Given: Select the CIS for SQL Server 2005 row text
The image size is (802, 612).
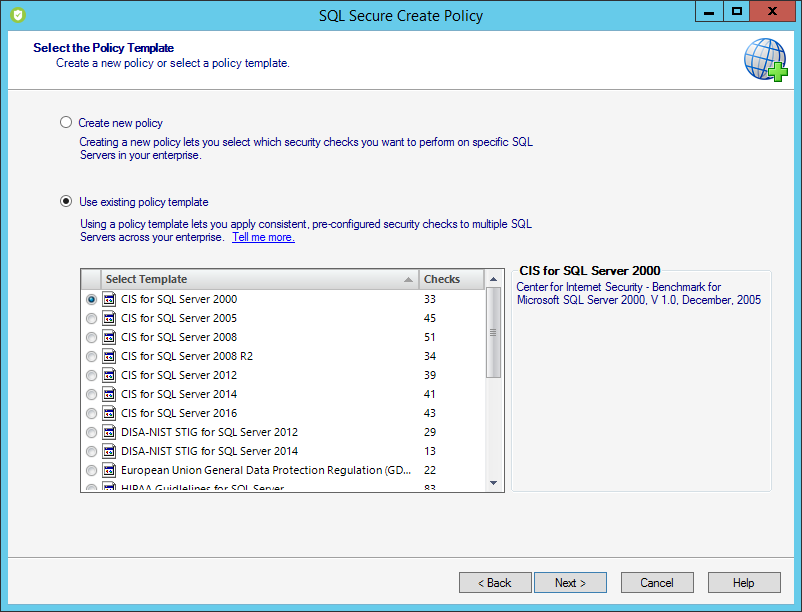Looking at the screenshot, I should click(x=179, y=318).
